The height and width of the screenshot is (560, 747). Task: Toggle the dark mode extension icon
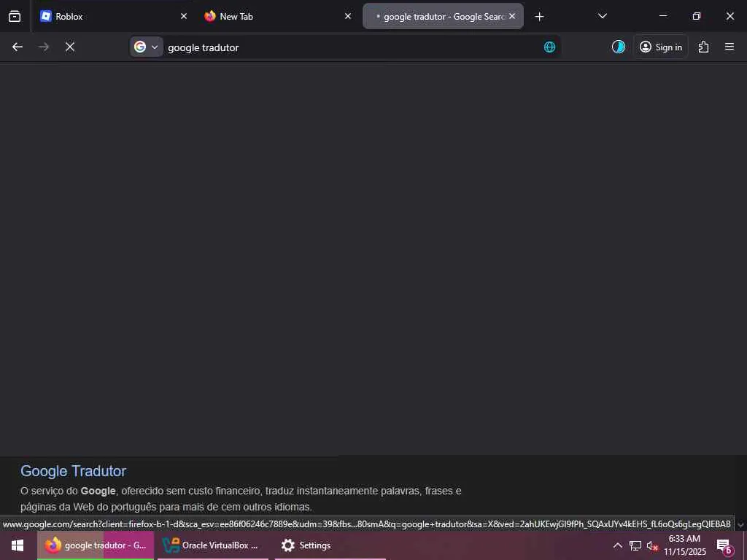[619, 47]
